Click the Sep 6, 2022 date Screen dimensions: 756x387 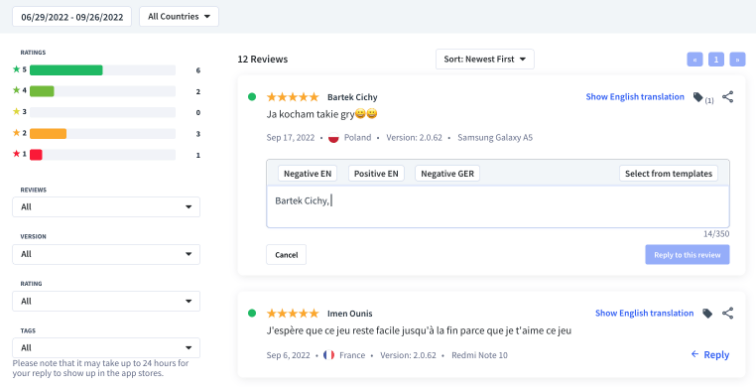pos(288,355)
